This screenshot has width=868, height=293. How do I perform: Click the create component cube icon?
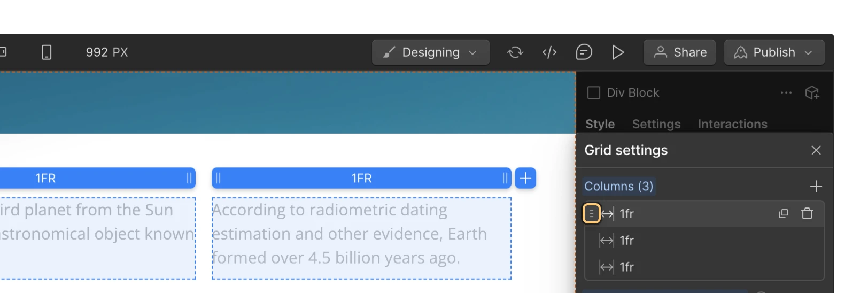pyautogui.click(x=812, y=93)
